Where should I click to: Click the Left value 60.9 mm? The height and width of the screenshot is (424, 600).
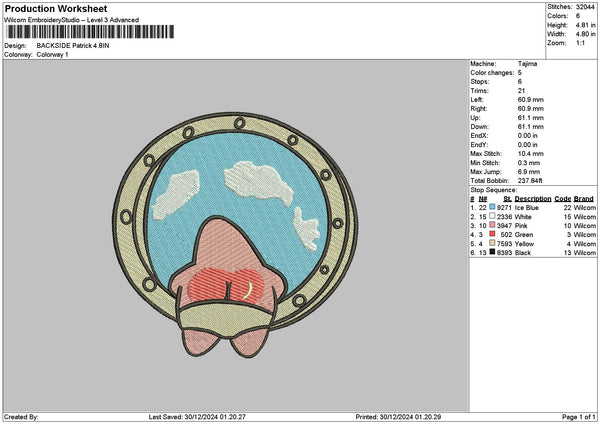pos(530,99)
